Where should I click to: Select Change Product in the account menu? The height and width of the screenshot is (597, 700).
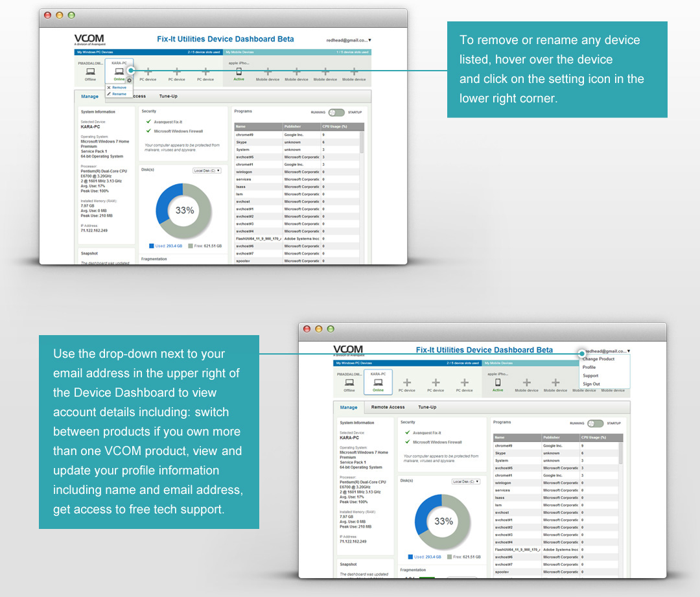pos(598,359)
